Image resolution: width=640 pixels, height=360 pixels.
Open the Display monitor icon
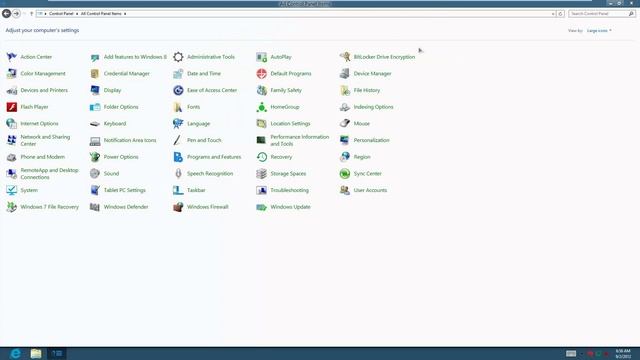coord(95,90)
